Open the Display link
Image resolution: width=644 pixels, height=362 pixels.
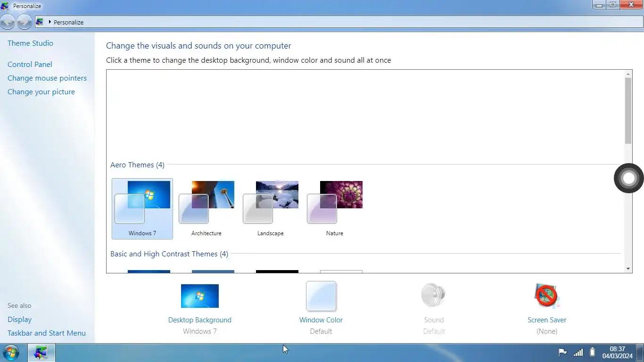(19, 319)
